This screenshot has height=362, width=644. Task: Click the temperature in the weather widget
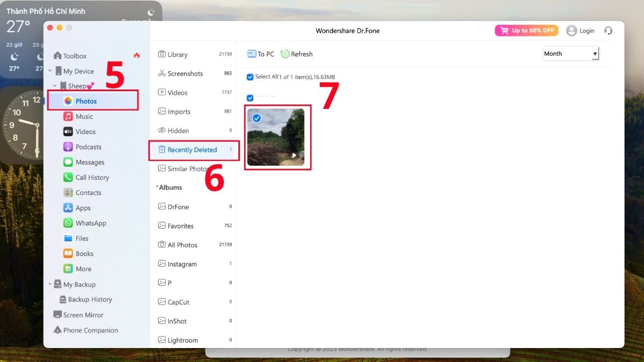18,26
